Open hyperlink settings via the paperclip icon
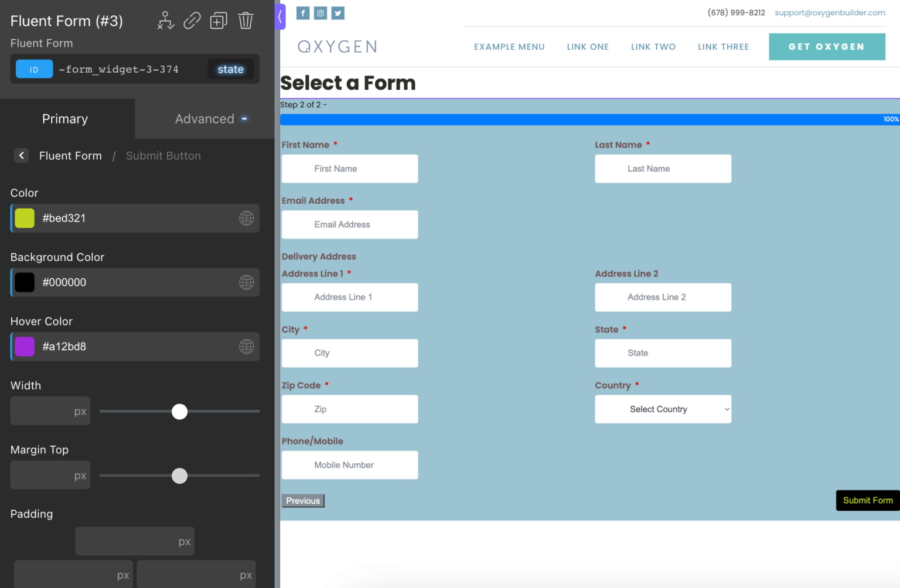 192,20
